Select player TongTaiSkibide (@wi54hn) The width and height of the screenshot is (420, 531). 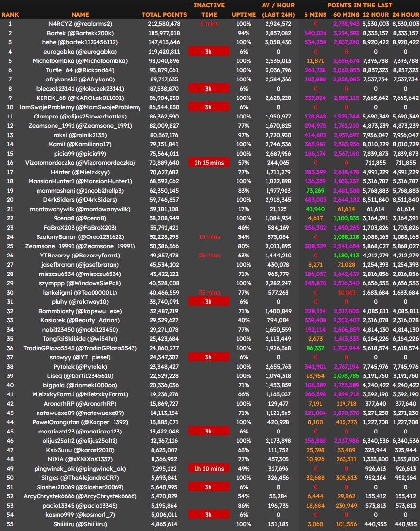80,339
